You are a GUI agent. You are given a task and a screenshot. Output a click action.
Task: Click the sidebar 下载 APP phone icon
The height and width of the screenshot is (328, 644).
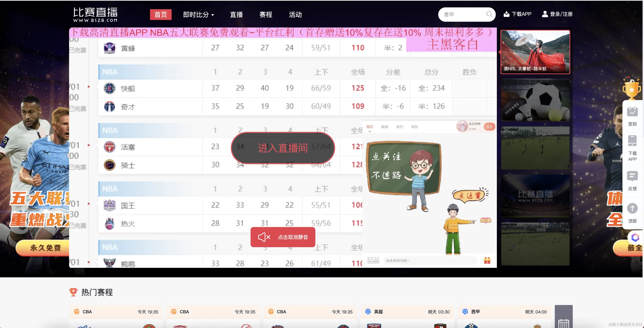pyautogui.click(x=632, y=141)
